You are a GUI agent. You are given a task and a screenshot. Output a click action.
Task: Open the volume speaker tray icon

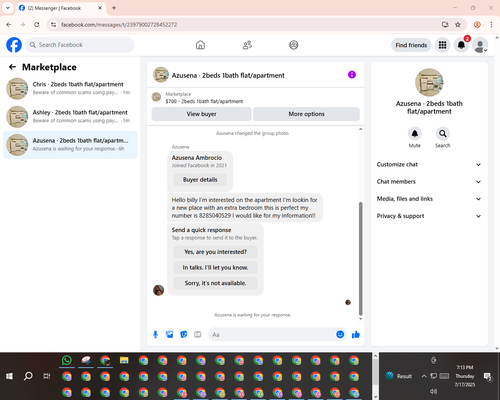click(433, 391)
